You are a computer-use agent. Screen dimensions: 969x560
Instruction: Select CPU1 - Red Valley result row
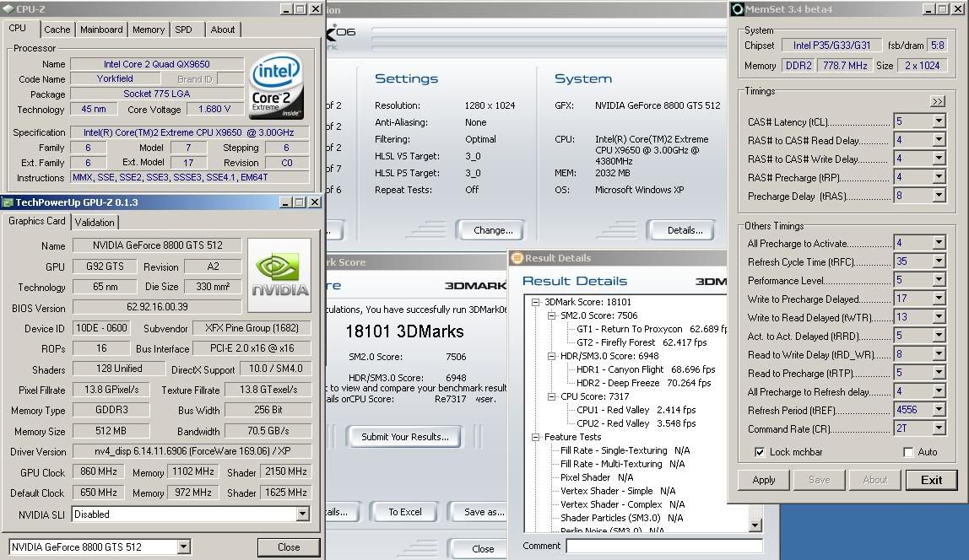click(636, 410)
